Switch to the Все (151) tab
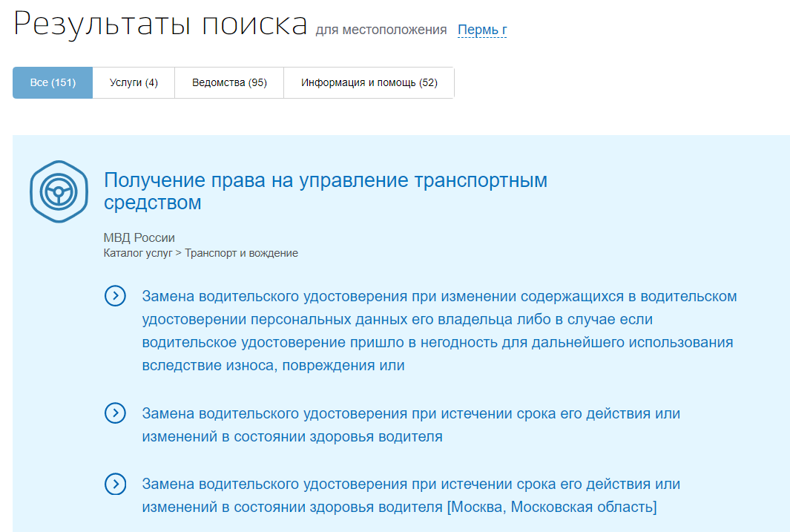This screenshot has height=532, width=790. pos(53,82)
